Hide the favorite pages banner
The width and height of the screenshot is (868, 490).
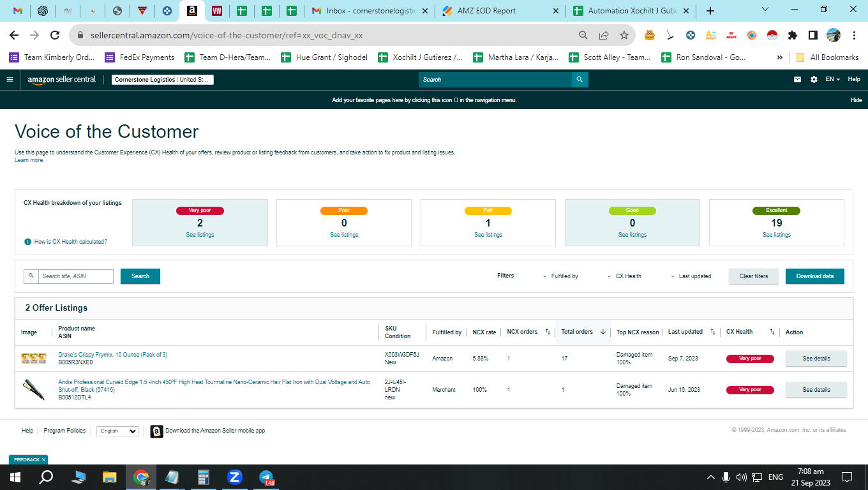pos(857,100)
